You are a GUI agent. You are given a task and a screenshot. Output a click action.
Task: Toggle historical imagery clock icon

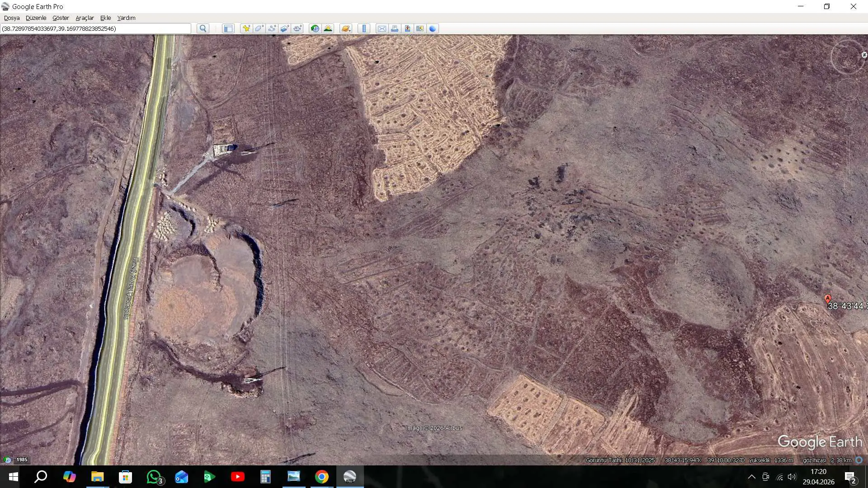[315, 28]
